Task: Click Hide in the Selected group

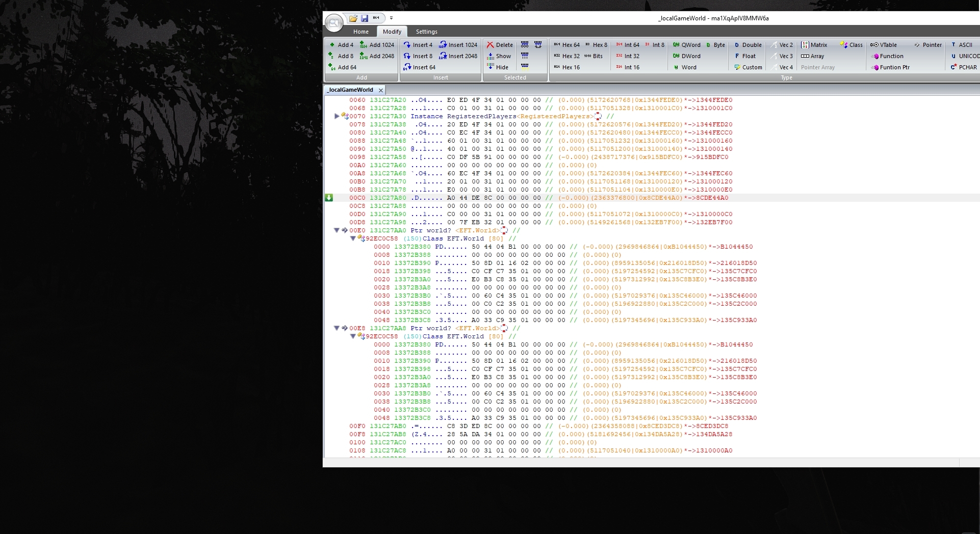Action: pos(498,67)
